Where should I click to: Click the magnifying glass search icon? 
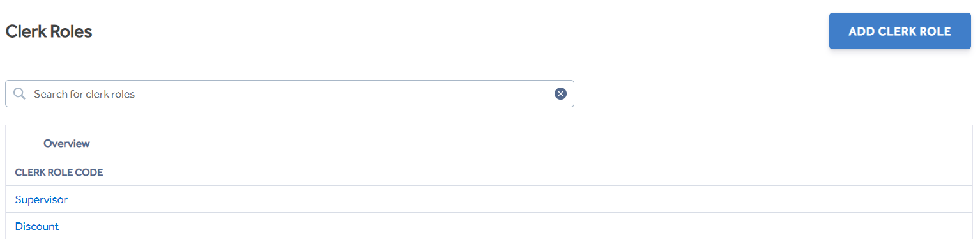pos(20,94)
